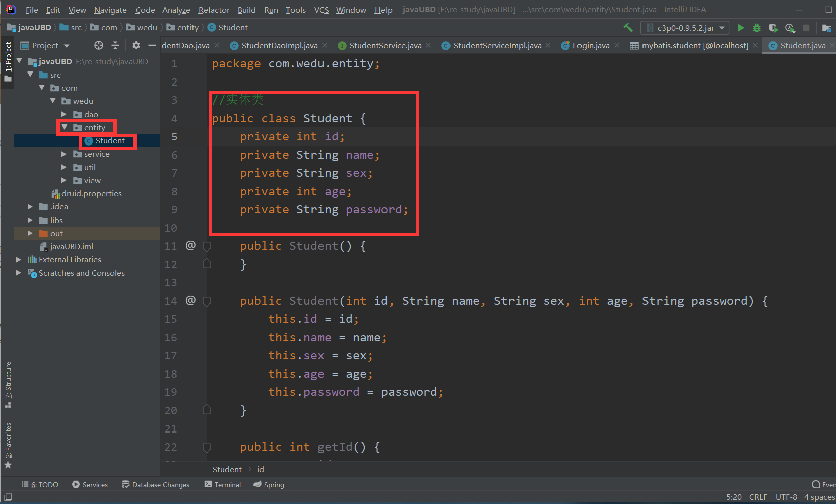Image resolution: width=836 pixels, height=504 pixels.
Task: Expand the dao package
Action: (x=64, y=114)
